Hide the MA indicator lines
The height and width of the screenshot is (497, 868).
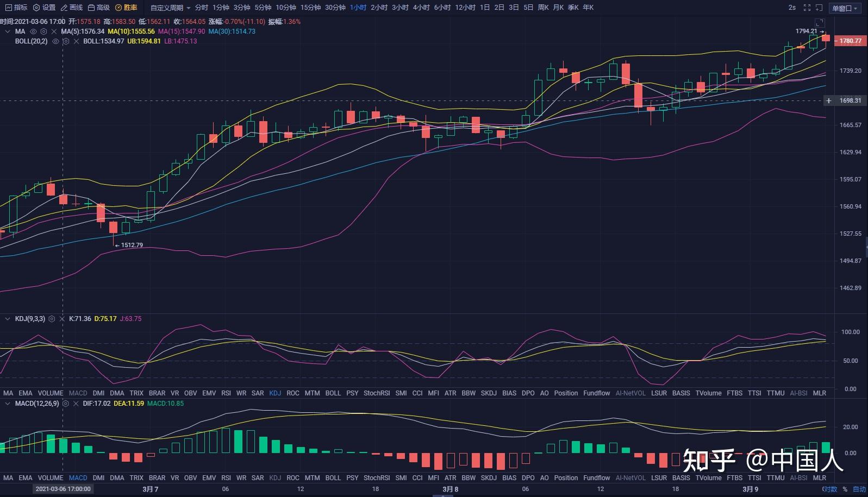[33, 32]
